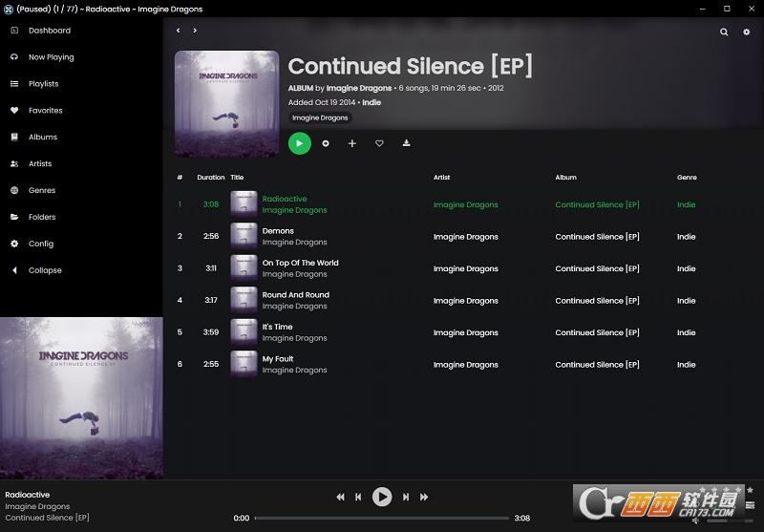The width and height of the screenshot is (764, 532).
Task: Sort tracks by Duration column
Action: click(210, 178)
